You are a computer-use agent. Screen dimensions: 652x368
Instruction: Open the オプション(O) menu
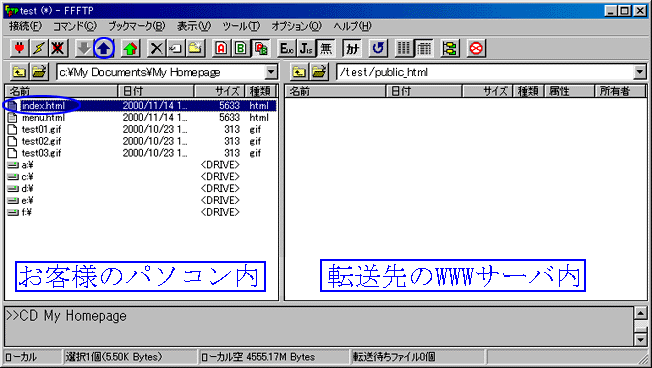pyautogui.click(x=296, y=26)
